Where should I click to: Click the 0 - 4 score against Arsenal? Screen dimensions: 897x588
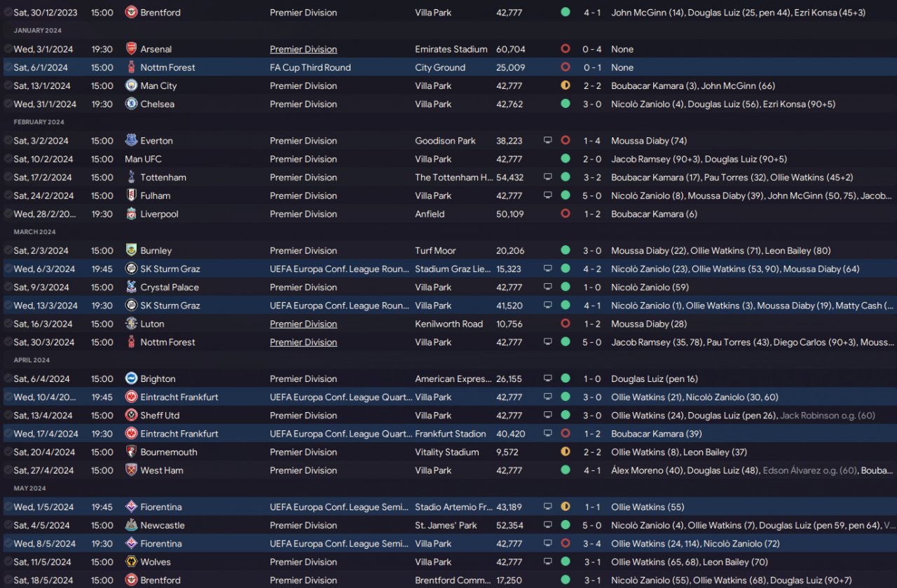592,49
